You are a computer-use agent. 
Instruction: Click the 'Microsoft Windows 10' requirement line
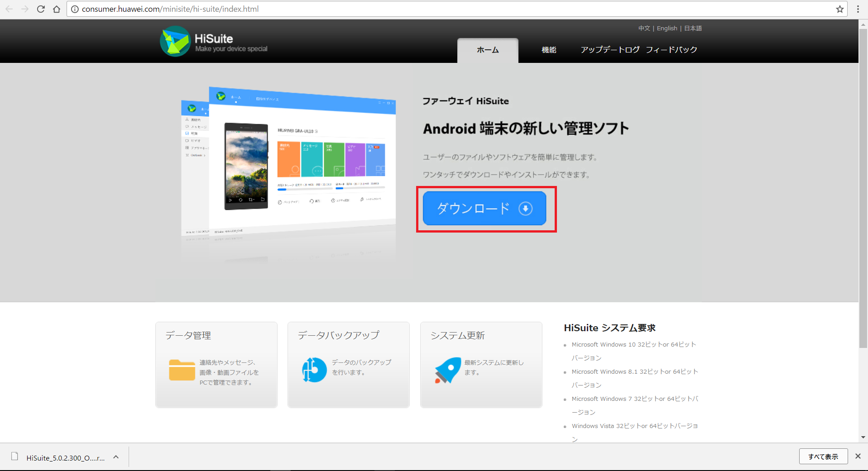634,351
